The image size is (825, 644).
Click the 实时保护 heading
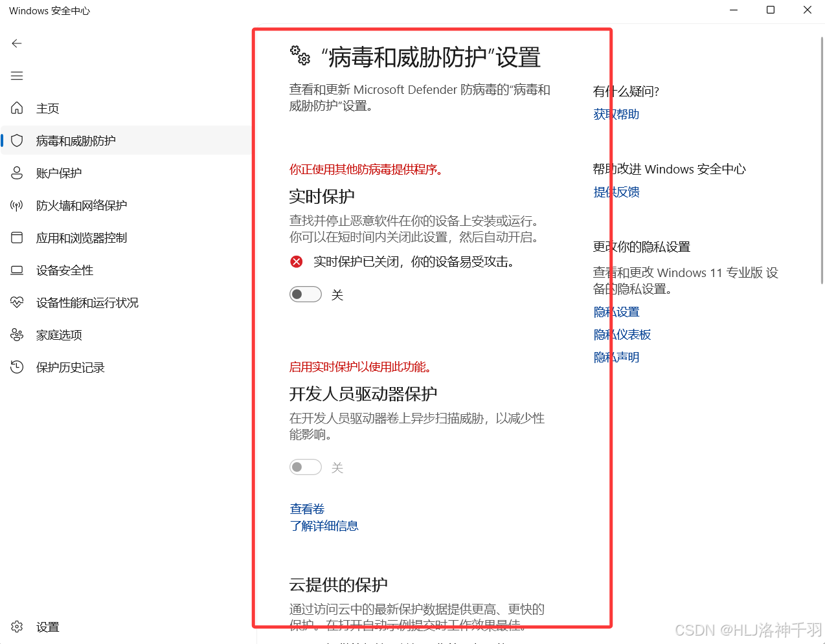point(322,196)
